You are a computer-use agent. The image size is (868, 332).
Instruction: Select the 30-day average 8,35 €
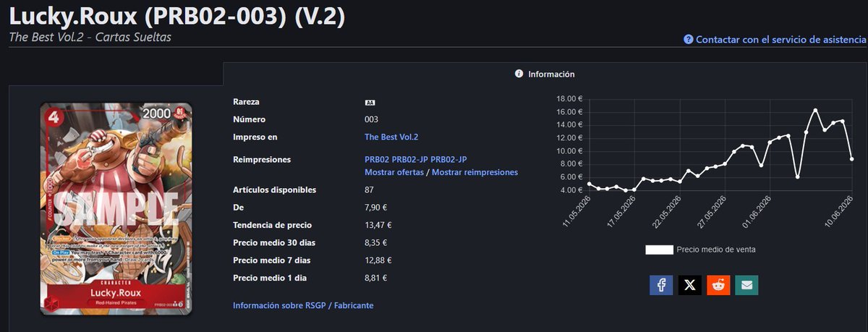coord(376,242)
